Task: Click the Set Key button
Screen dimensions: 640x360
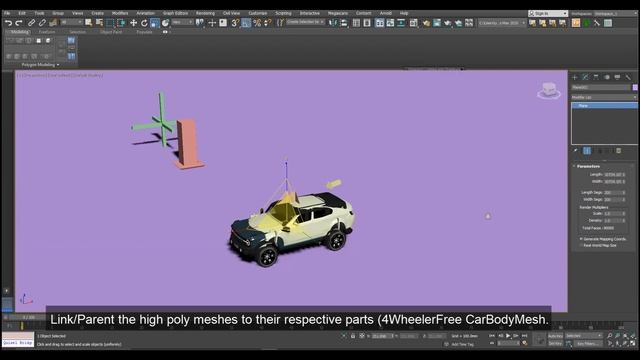Action: [x=555, y=344]
